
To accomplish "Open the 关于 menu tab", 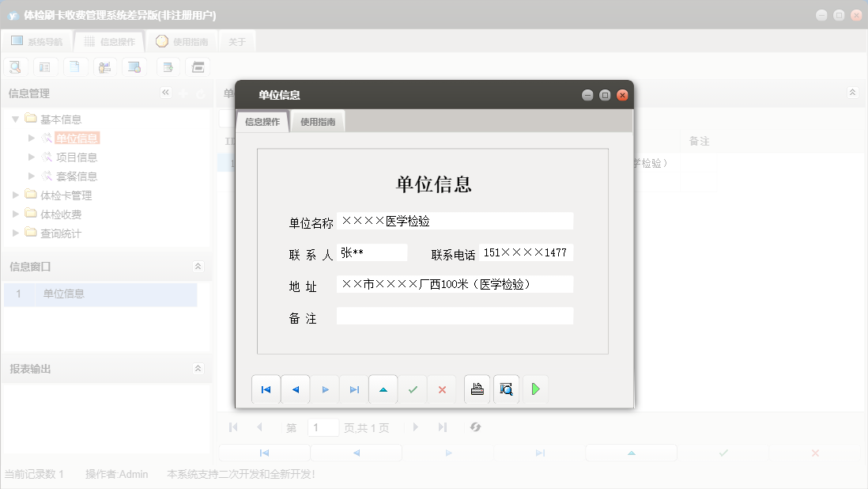I will (236, 40).
